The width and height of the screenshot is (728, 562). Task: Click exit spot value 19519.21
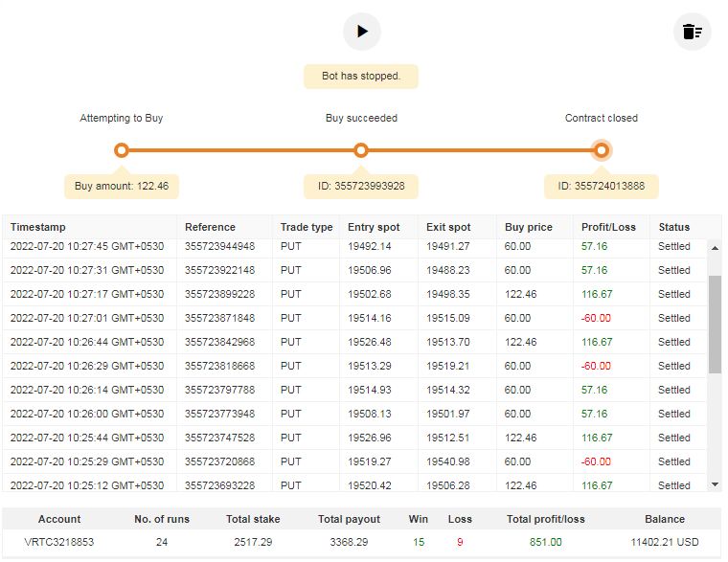448,366
